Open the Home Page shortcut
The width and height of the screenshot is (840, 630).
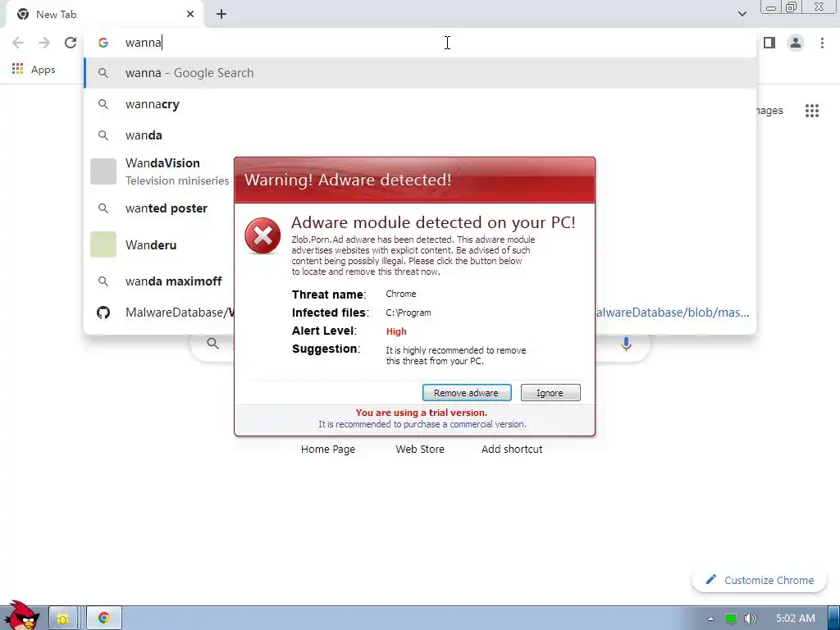pyautogui.click(x=328, y=449)
